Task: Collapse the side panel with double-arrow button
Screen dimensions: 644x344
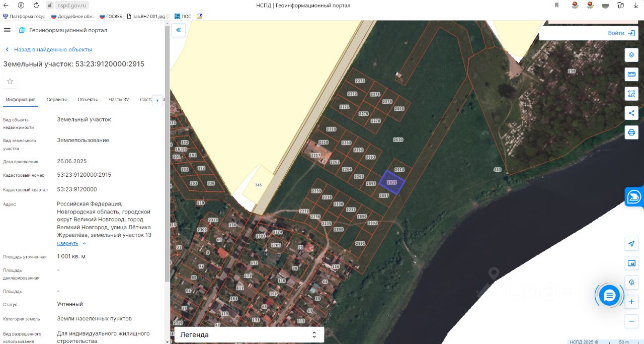Action: click(x=179, y=30)
